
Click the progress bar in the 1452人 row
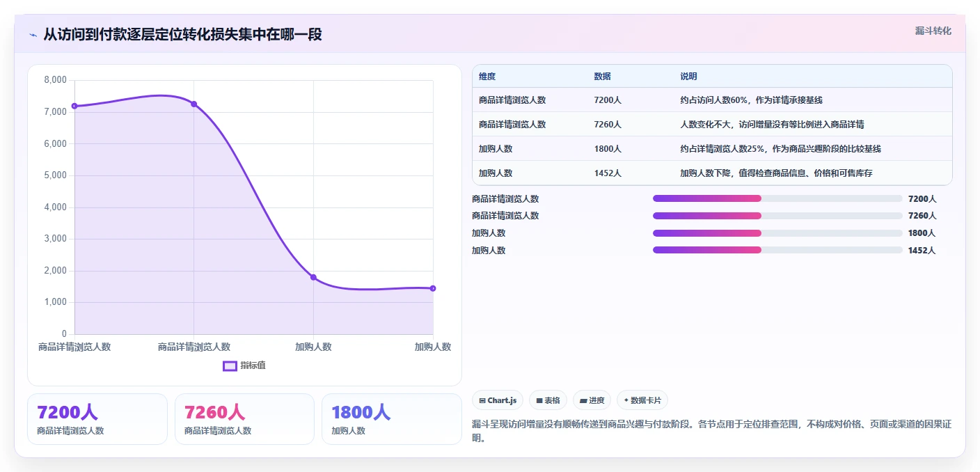coord(777,250)
